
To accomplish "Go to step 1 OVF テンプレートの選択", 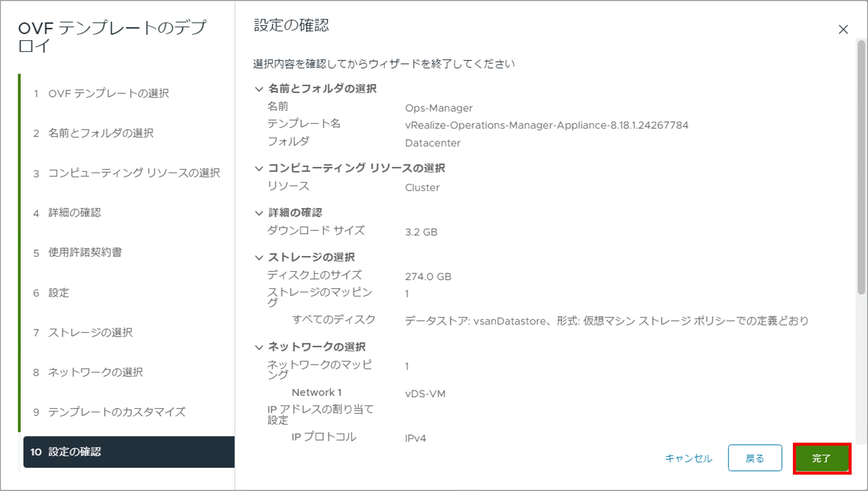I will pos(101,93).
